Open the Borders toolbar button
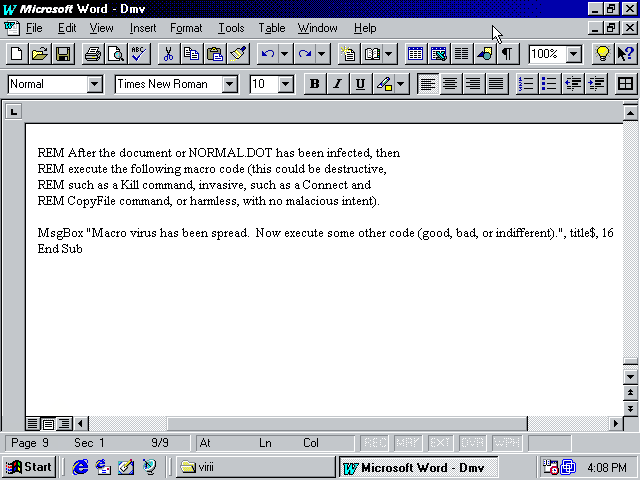 [625, 84]
